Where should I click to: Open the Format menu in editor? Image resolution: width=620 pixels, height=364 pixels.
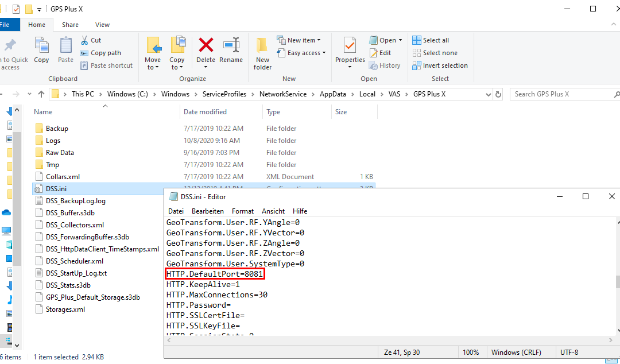coord(242,211)
